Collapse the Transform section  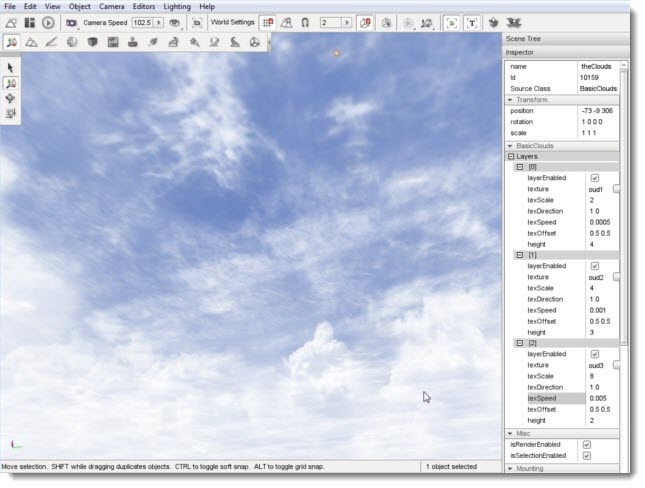(511, 99)
